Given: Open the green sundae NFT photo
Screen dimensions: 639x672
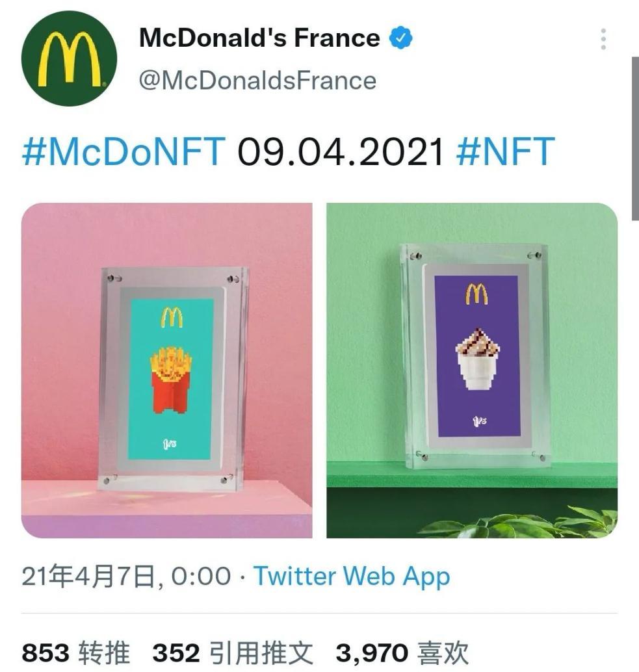Looking at the screenshot, I should point(472,370).
